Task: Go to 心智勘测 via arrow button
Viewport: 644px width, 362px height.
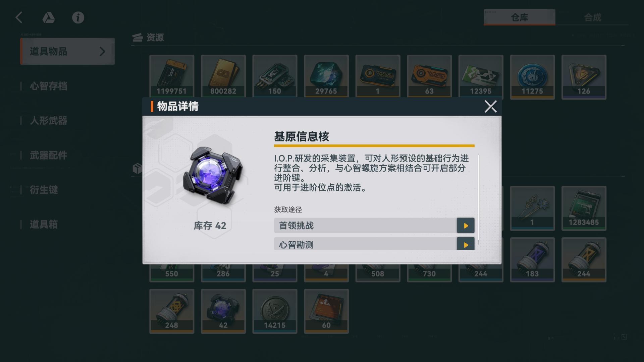Action: pos(466,244)
